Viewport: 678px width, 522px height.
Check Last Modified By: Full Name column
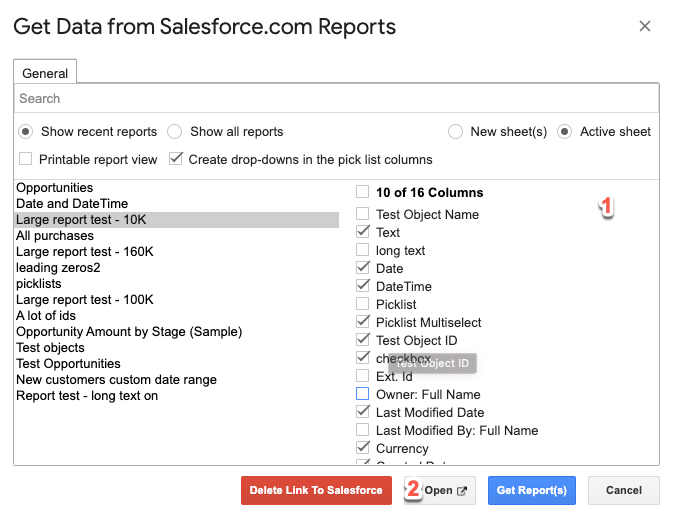[362, 430]
